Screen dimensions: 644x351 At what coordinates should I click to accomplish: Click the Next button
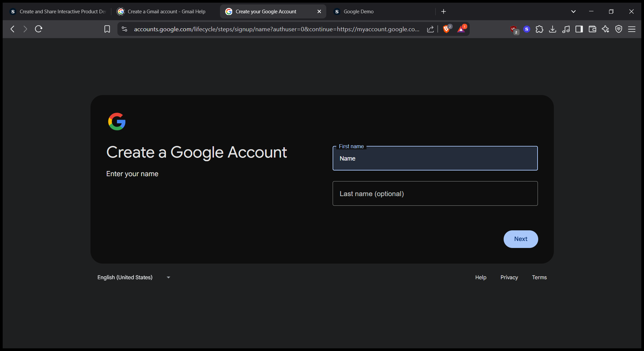pyautogui.click(x=521, y=239)
